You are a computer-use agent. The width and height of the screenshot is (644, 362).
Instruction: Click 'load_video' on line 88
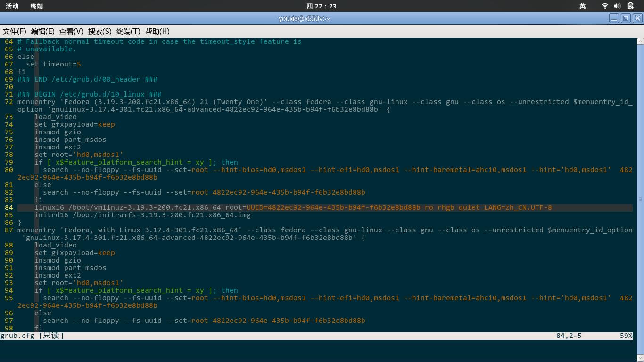click(x=56, y=245)
